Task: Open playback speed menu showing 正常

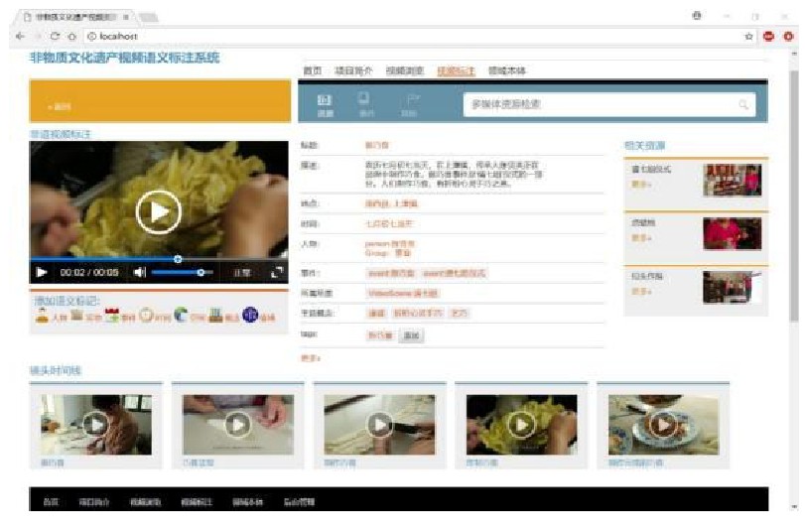Action: [x=242, y=272]
